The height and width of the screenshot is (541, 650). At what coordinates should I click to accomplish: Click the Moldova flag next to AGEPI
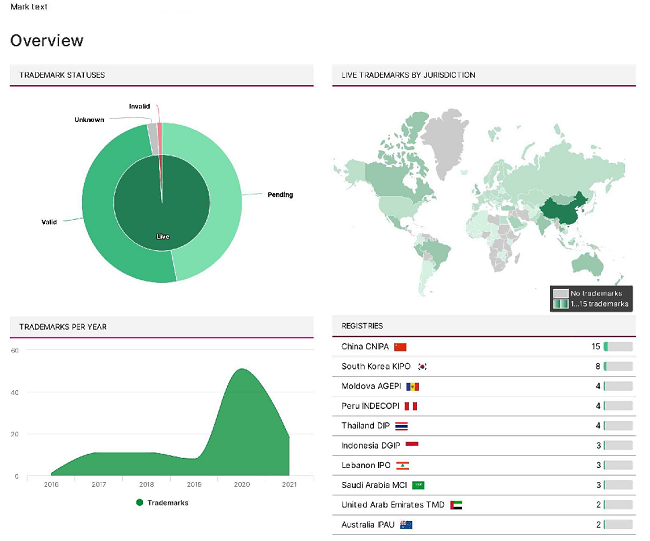(x=412, y=387)
